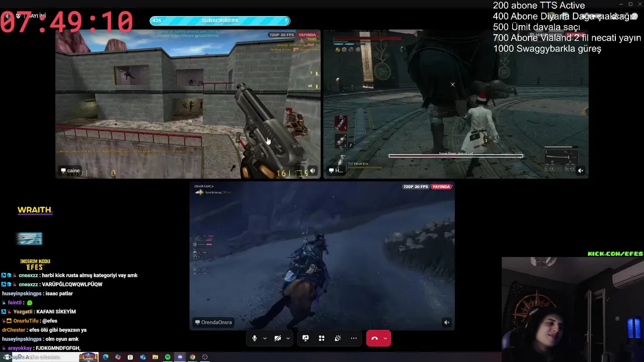Open Outlook from the taskbar

(x=143, y=357)
